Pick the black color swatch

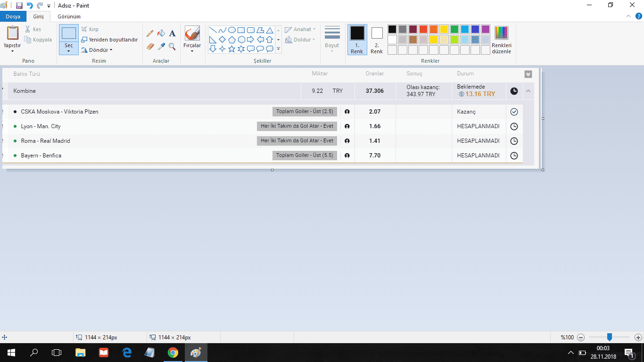click(392, 29)
